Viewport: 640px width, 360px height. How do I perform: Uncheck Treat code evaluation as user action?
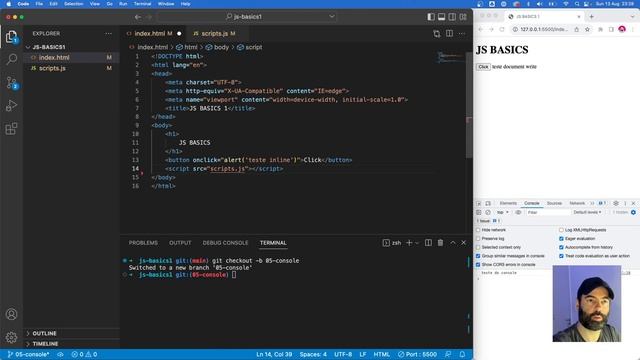point(561,256)
